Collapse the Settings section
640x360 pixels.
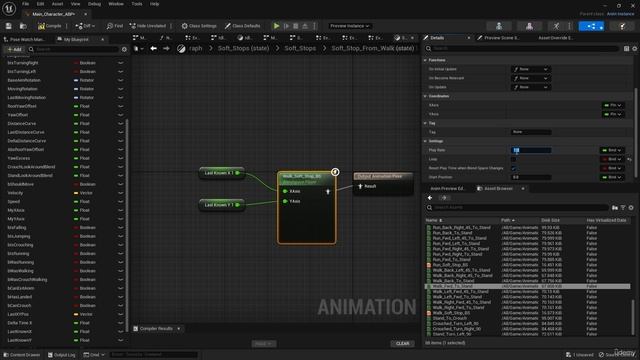coord(425,141)
